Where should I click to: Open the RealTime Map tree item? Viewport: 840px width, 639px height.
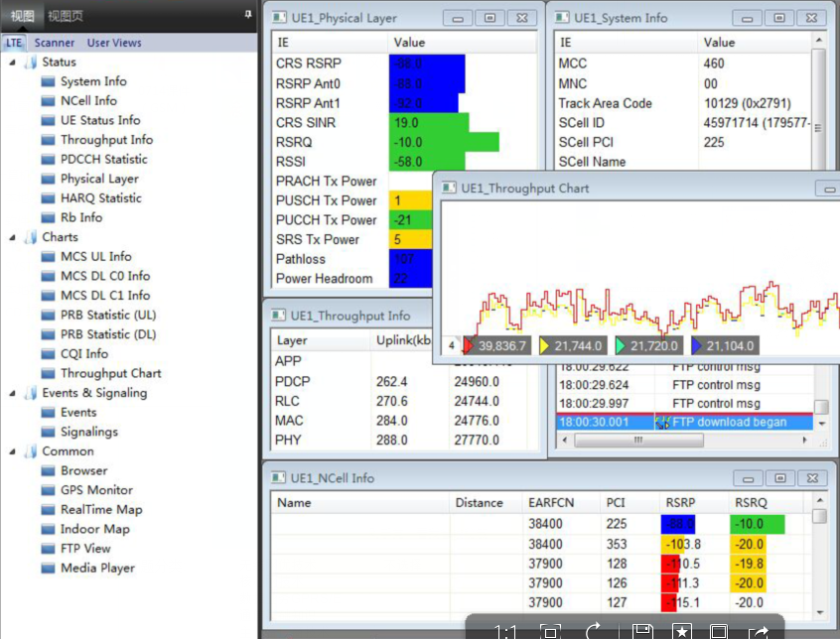pos(101,510)
